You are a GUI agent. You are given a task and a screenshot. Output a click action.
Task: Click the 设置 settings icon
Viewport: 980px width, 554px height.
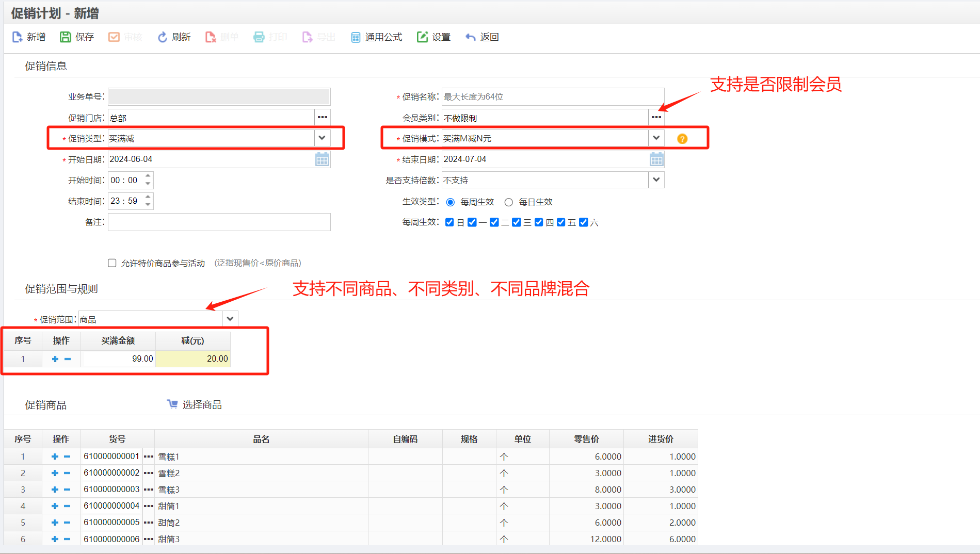tap(433, 37)
